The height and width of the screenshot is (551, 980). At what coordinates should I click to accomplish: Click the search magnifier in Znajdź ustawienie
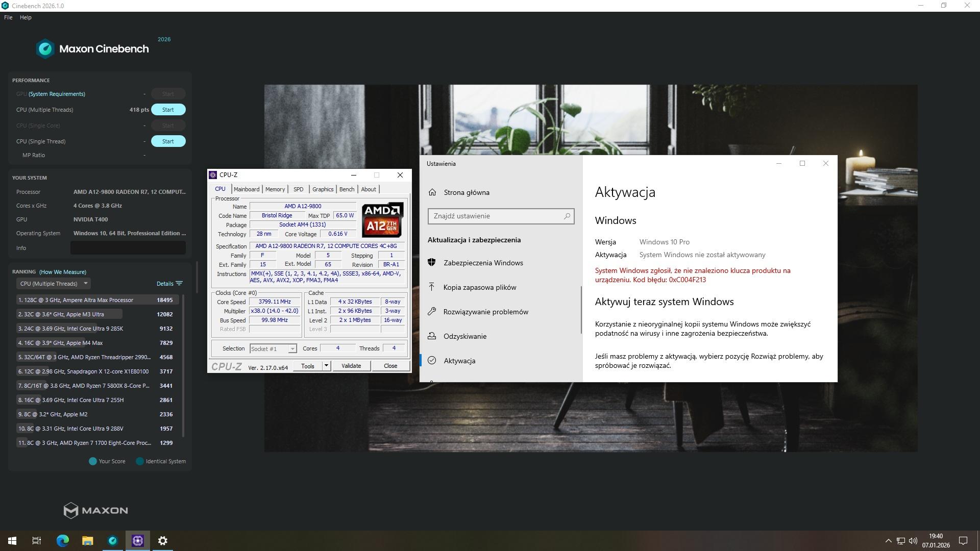pos(567,216)
